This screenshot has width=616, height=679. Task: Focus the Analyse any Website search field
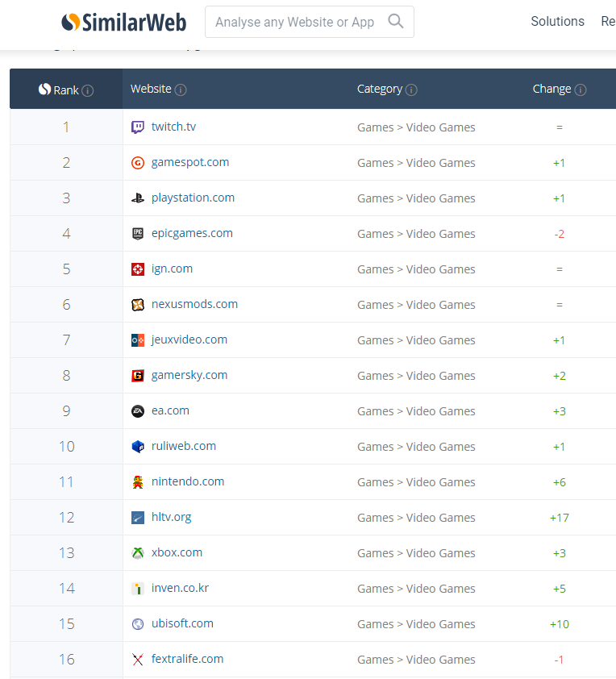pyautogui.click(x=309, y=22)
